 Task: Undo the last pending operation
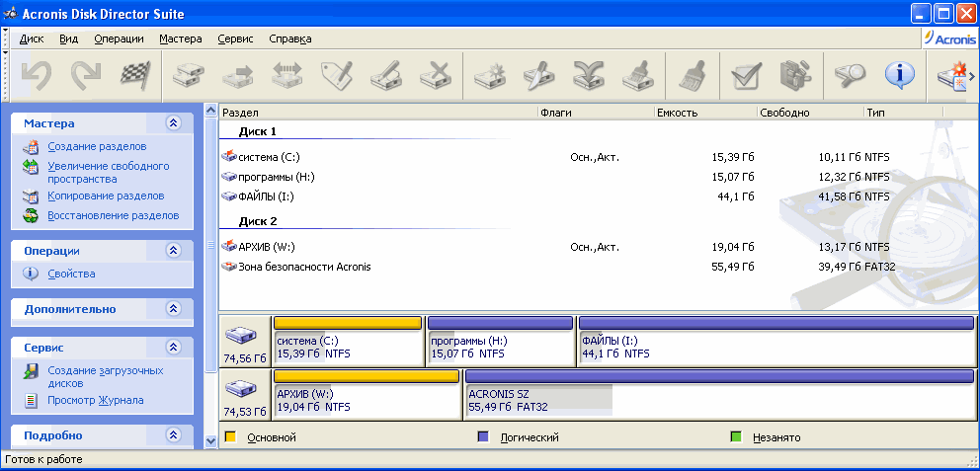click(x=37, y=76)
